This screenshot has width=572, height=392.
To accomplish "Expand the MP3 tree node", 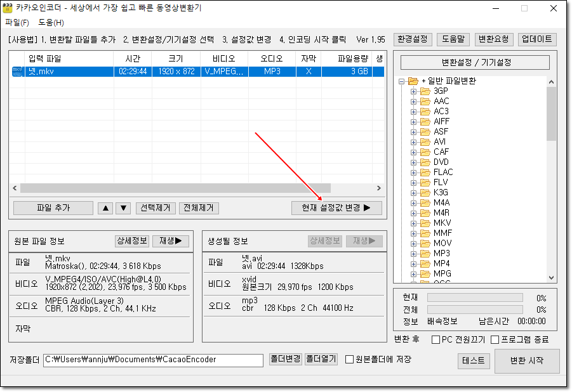I will click(413, 254).
